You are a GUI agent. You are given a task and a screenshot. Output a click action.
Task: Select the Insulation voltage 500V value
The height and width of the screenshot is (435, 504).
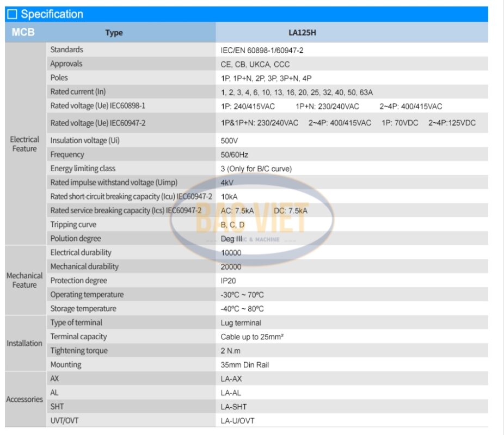tap(230, 141)
